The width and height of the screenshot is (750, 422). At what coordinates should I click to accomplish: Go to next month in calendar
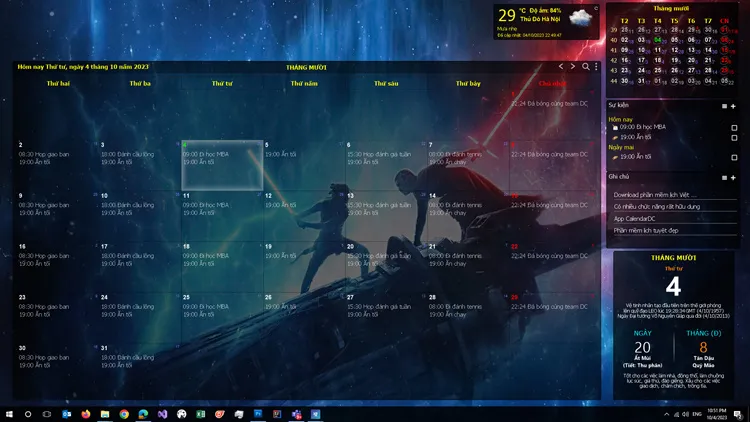tap(572, 67)
